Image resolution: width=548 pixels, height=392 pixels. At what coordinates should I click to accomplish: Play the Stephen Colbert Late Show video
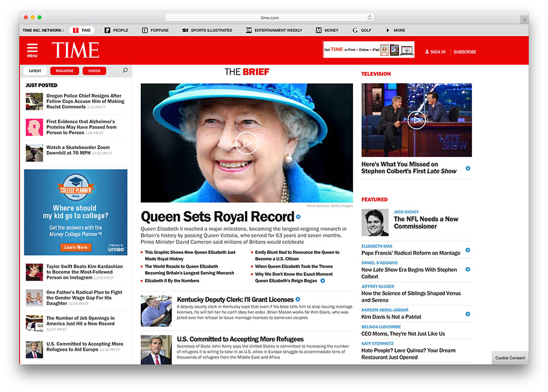point(416,120)
